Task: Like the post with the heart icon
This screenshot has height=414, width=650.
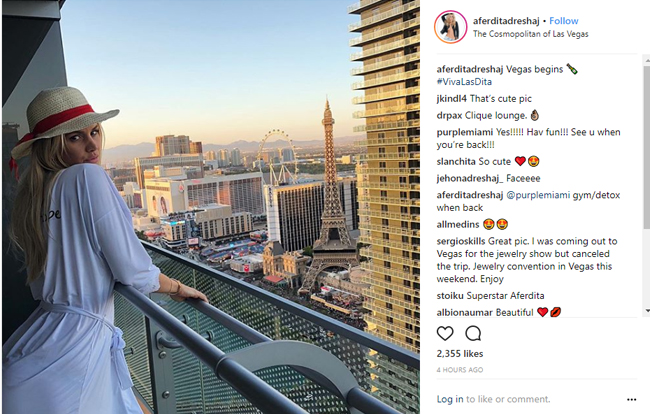Action: tap(445, 333)
